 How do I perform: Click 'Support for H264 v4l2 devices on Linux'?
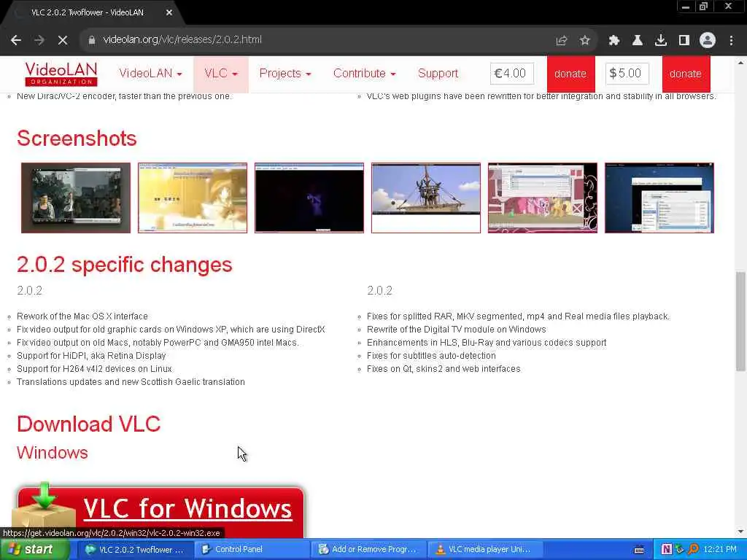tap(94, 368)
